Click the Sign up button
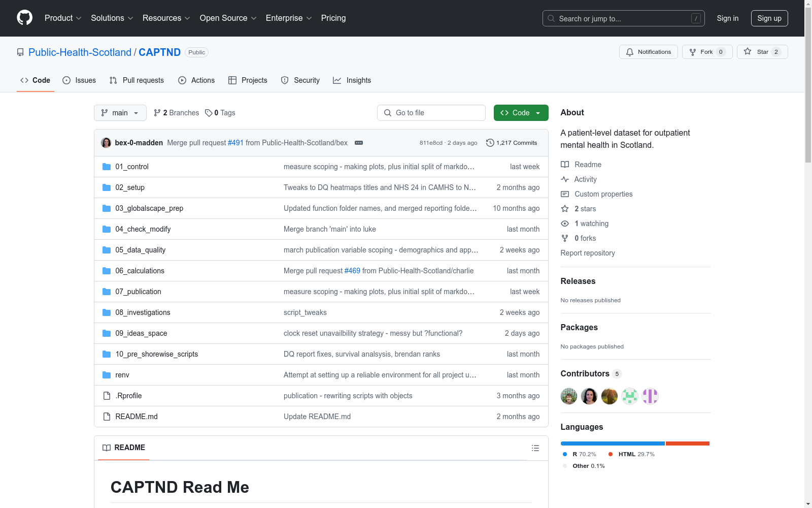The image size is (812, 508). point(769,18)
